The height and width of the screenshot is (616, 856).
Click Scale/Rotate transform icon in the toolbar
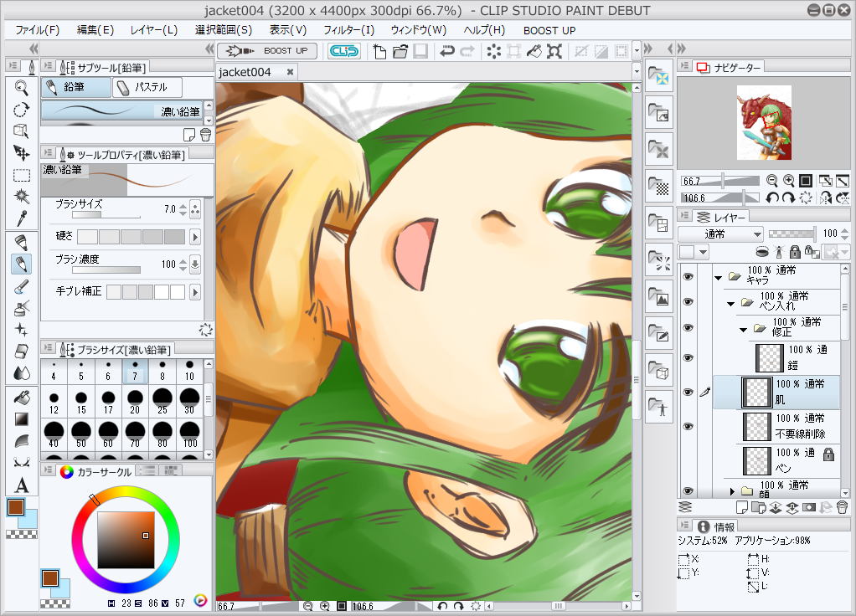point(554,51)
